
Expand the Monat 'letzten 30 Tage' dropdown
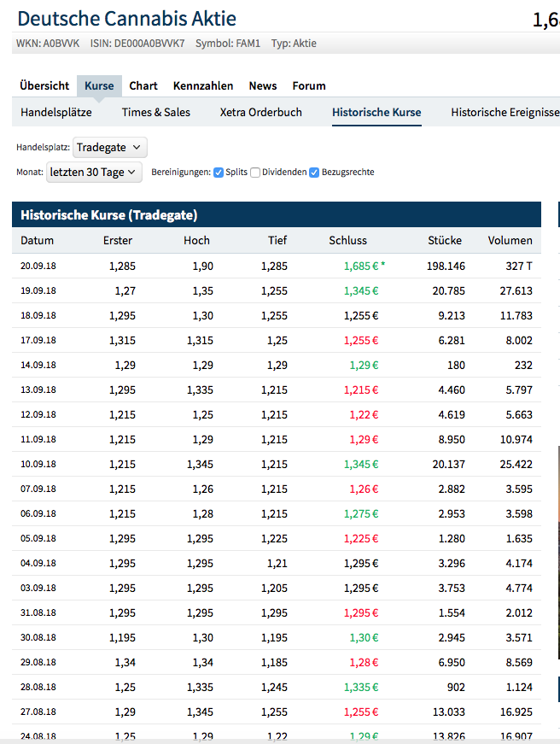[x=94, y=173]
